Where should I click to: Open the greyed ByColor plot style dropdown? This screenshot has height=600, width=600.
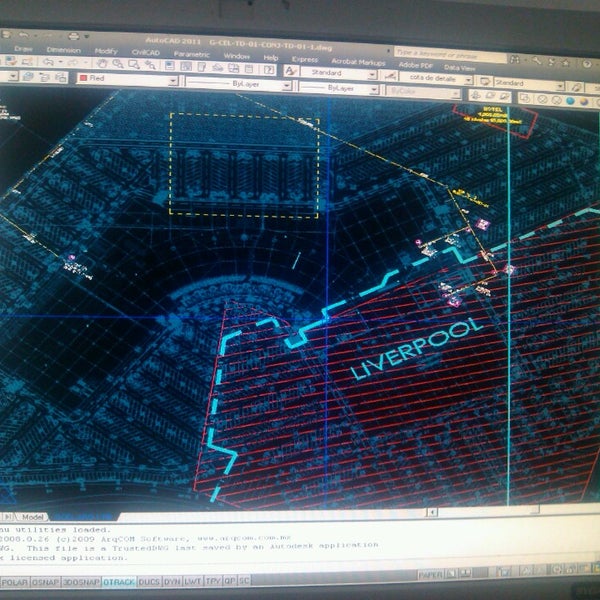[x=423, y=92]
